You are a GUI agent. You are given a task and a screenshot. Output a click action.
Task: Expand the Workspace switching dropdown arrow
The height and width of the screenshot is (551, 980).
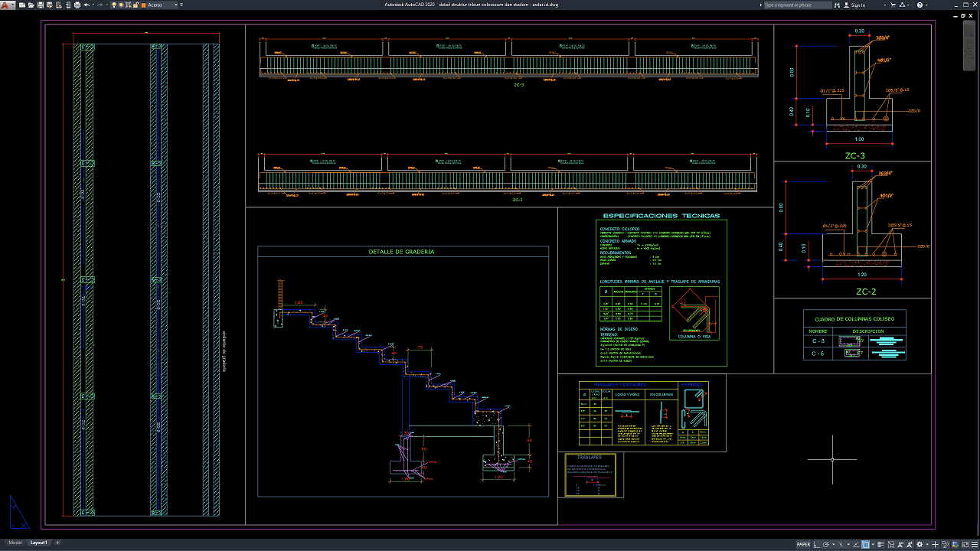tap(927, 545)
